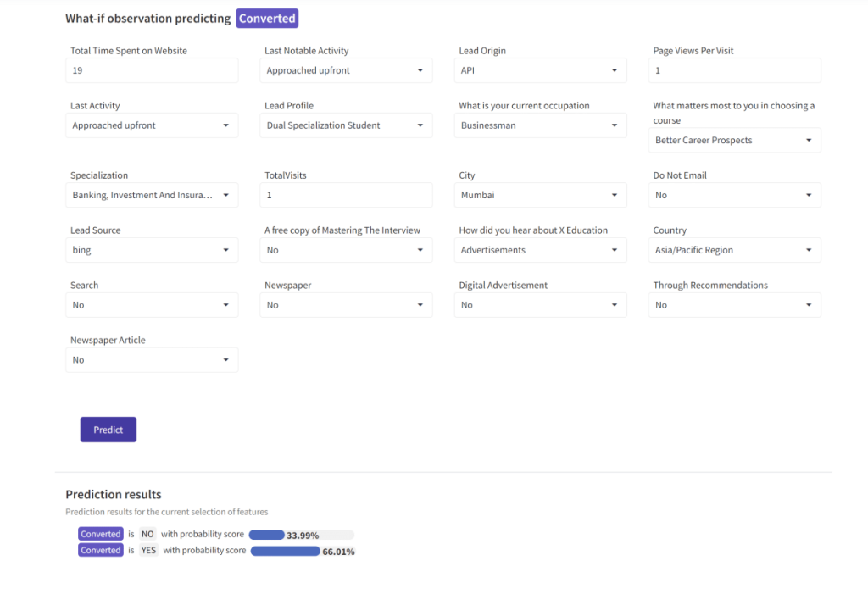This screenshot has height=594, width=868.
Task: Expand the How did you hear dropdown
Action: click(x=540, y=250)
